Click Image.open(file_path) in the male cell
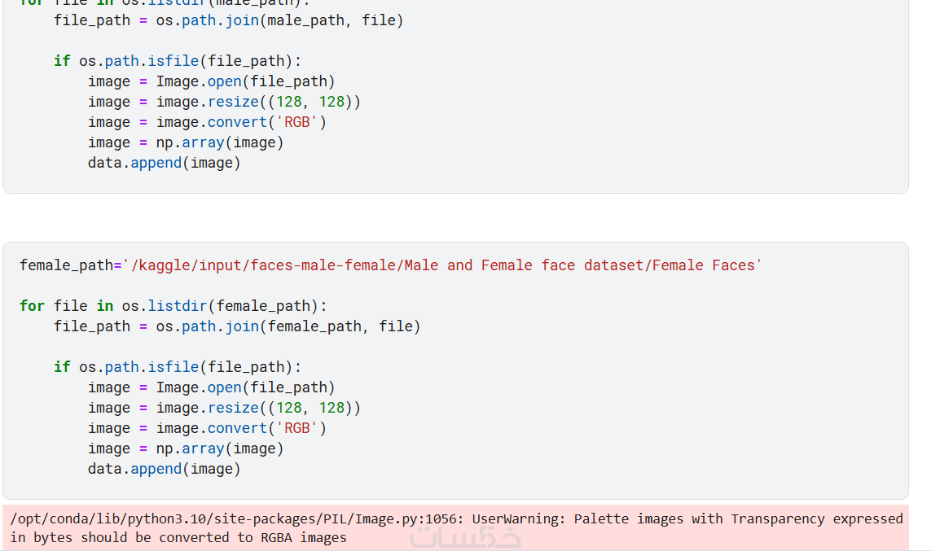 [x=245, y=81]
